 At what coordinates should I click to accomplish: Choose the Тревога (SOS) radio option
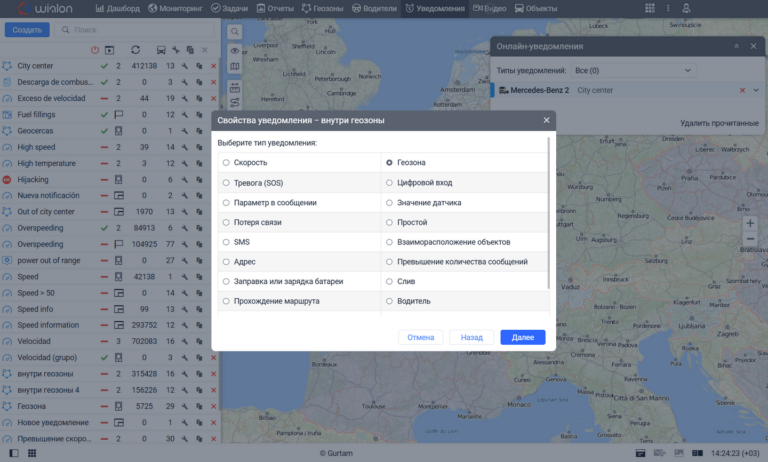[226, 182]
